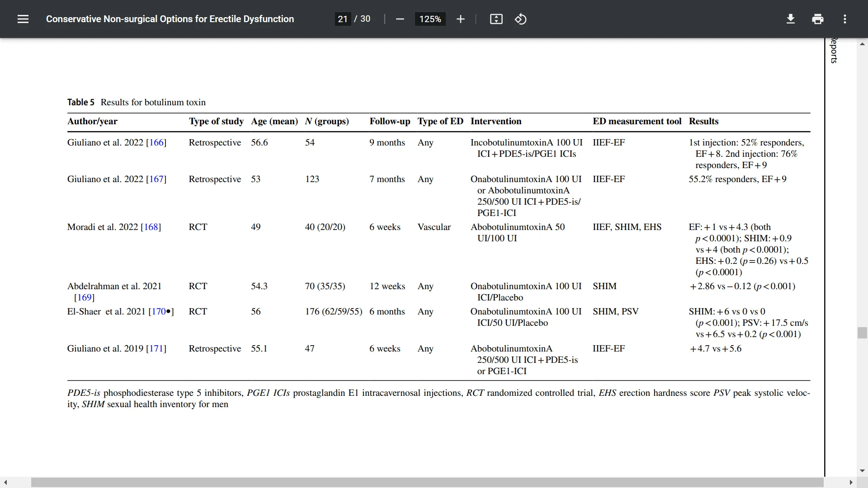Open the sidebar hamburger menu

click(x=23, y=19)
